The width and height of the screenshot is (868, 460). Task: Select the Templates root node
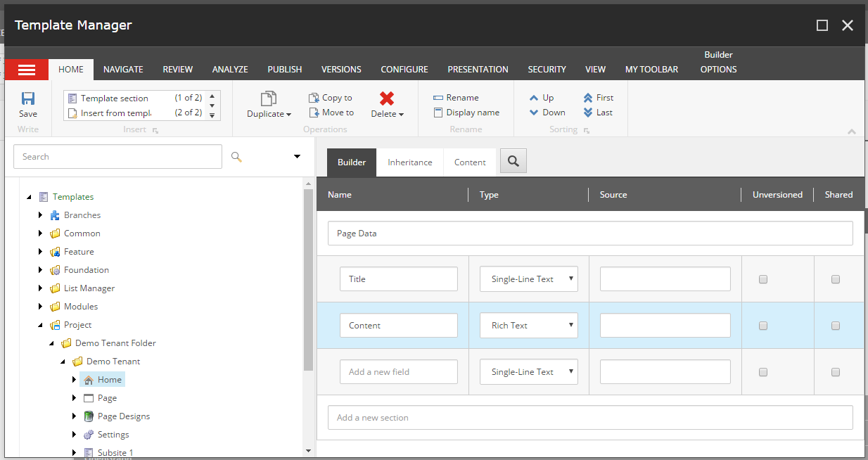[72, 197]
